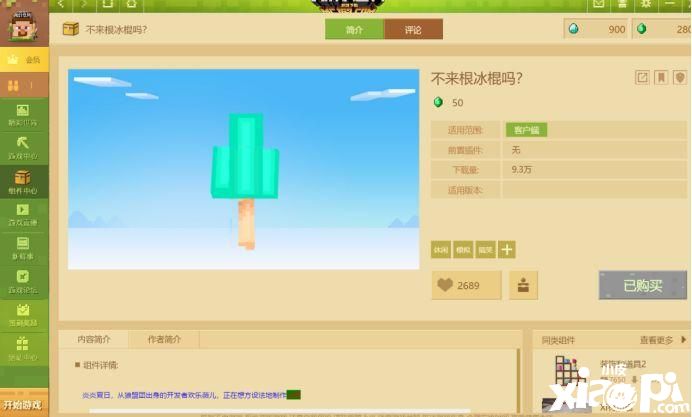The image size is (692, 417).
Task: Click the green emerald currency icon in header
Action: click(642, 29)
